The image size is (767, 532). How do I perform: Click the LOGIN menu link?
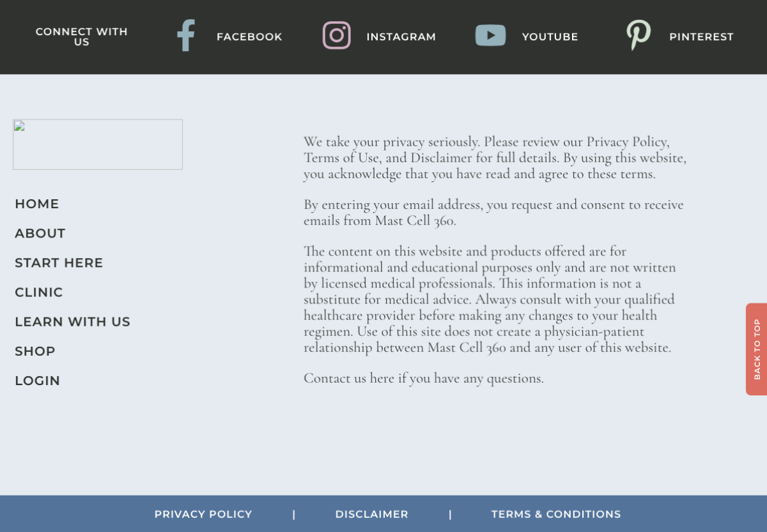pos(38,381)
